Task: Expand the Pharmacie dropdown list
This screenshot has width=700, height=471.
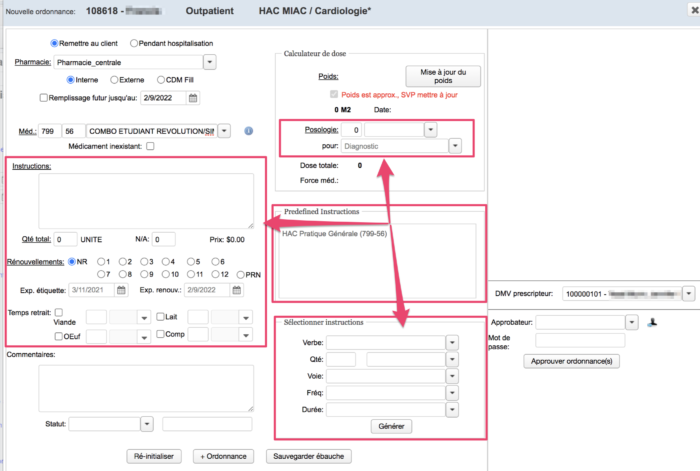Action: (210, 62)
